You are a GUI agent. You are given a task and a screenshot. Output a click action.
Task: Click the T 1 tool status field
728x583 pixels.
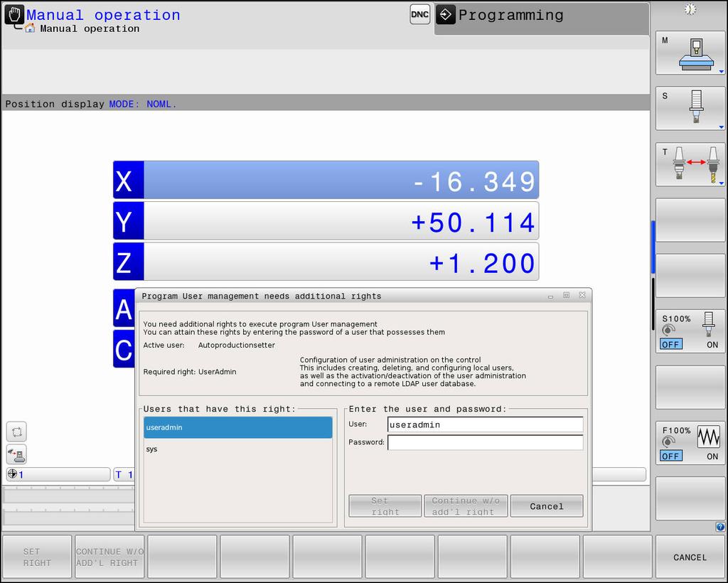(x=124, y=474)
